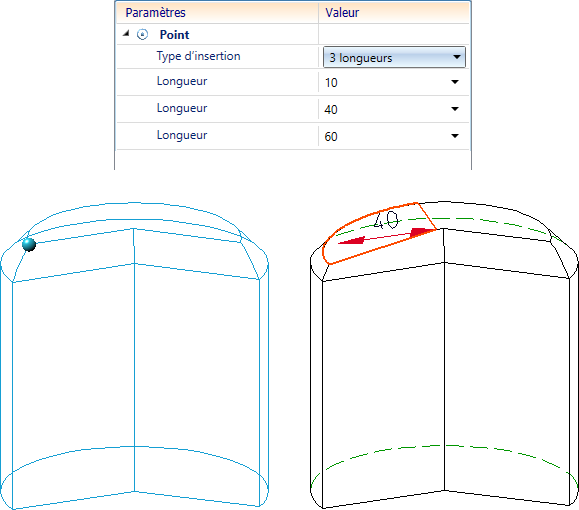
Task: Collapse the Point group triangle
Action: point(126,34)
